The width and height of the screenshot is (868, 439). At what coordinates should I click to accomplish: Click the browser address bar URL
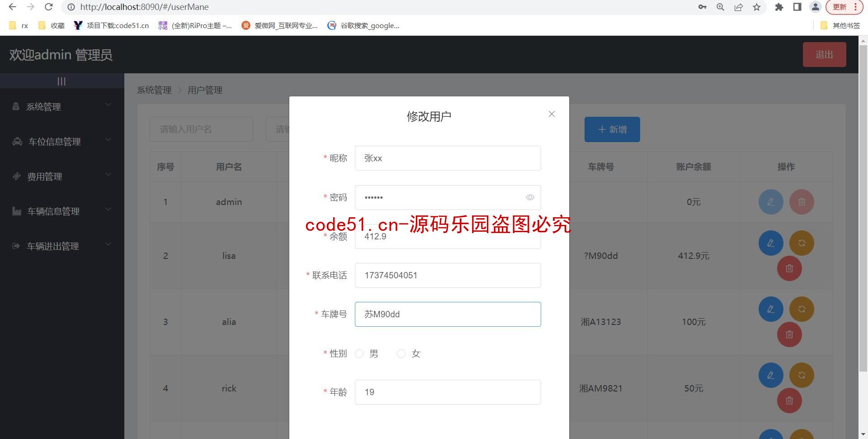click(144, 7)
